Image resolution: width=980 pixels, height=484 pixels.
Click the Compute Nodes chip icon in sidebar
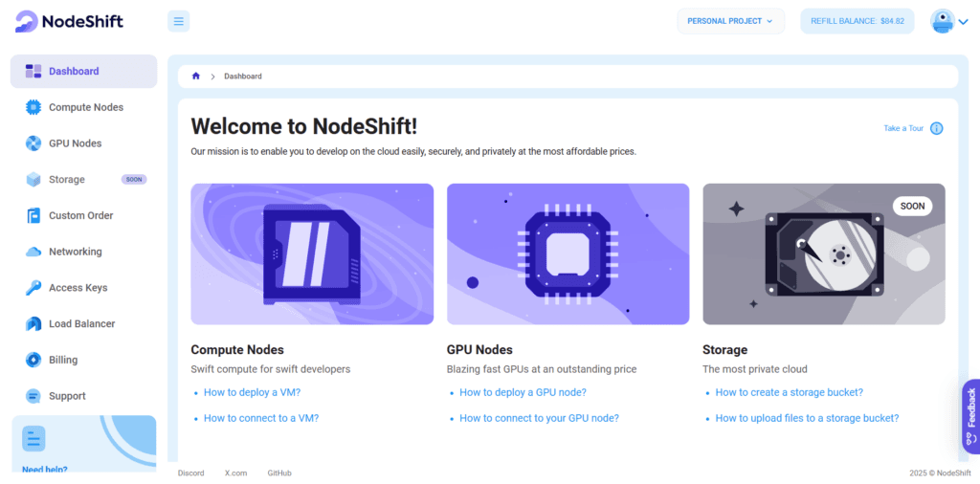coord(33,107)
